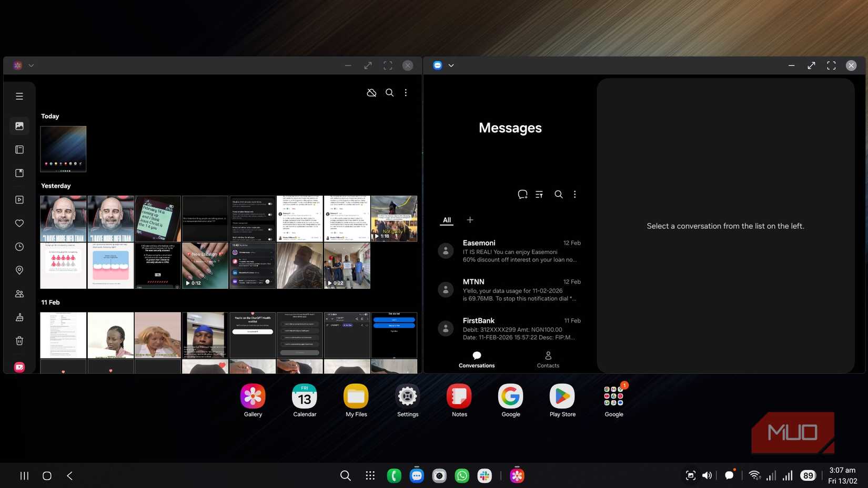Expand Messages window title dropdown
The image size is (868, 488).
coord(451,66)
